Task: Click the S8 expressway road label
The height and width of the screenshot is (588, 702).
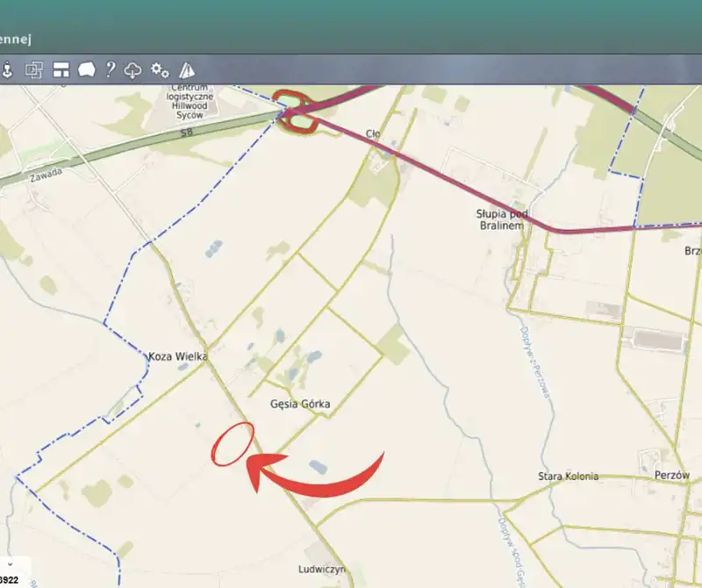Action: click(185, 133)
